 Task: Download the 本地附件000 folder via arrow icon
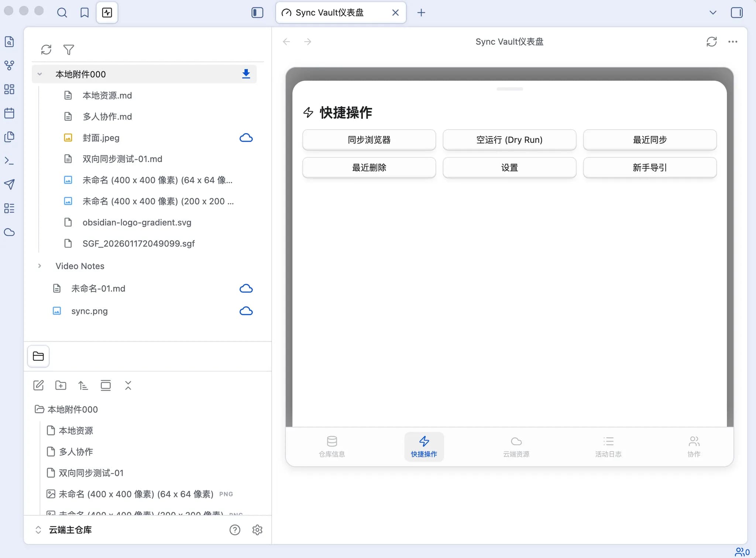point(246,74)
